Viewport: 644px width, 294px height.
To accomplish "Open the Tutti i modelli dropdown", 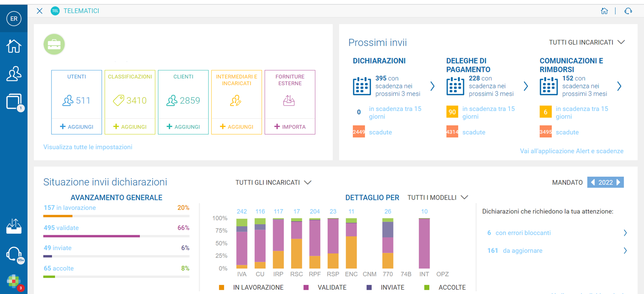I will coord(438,197).
